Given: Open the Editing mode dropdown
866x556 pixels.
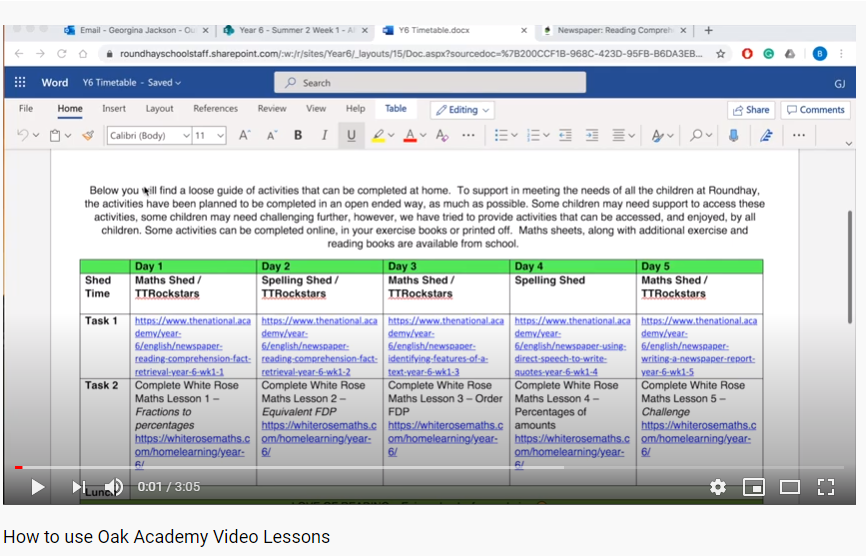Looking at the screenshot, I should pos(462,110).
